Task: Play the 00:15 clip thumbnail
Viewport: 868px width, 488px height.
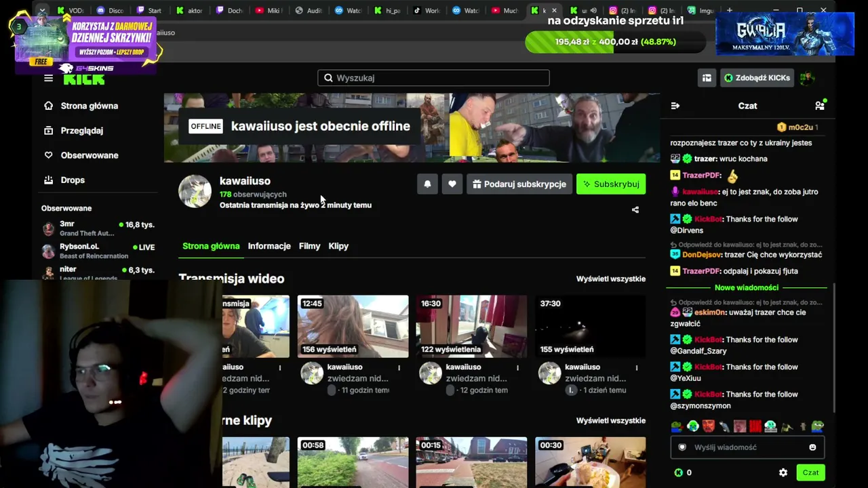Action: pyautogui.click(x=471, y=462)
